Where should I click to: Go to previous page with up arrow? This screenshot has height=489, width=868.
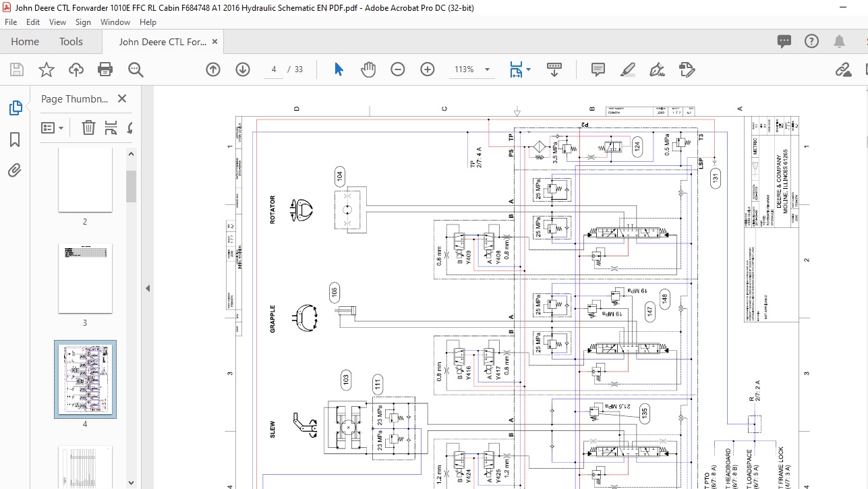pos(213,69)
